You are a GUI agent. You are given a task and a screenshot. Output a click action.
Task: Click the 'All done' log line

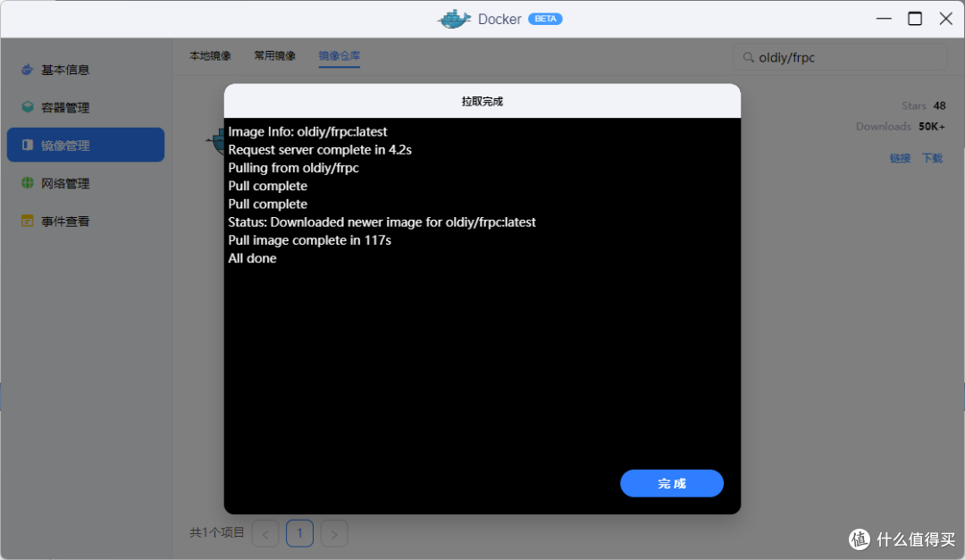click(x=252, y=258)
